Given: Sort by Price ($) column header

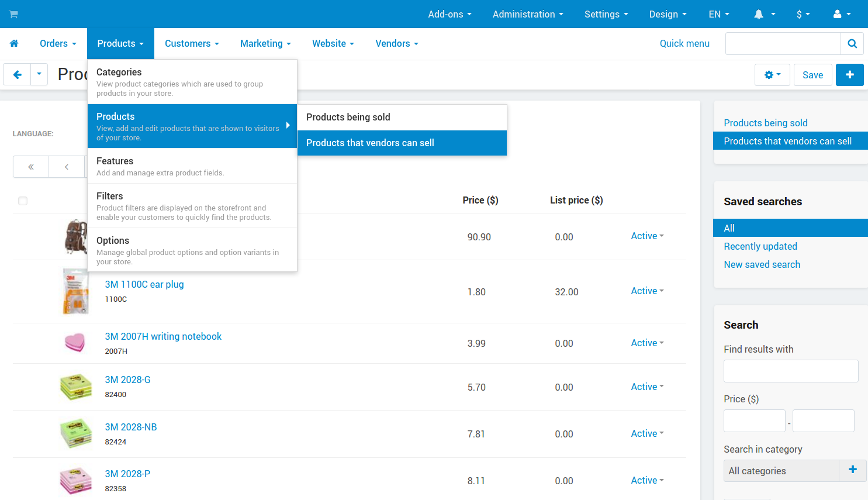Looking at the screenshot, I should click(480, 200).
